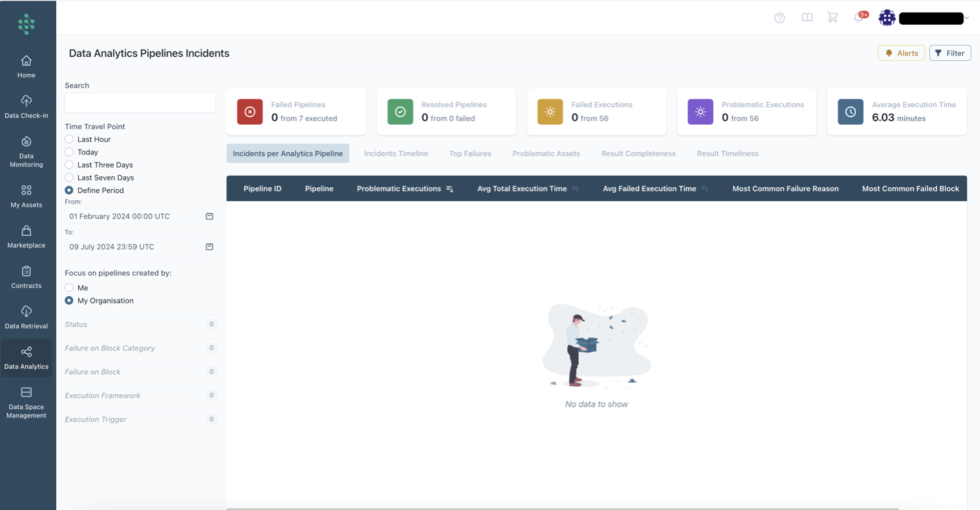The image size is (980, 510).
Task: Open the notifications bell icon
Action: pyautogui.click(x=858, y=18)
